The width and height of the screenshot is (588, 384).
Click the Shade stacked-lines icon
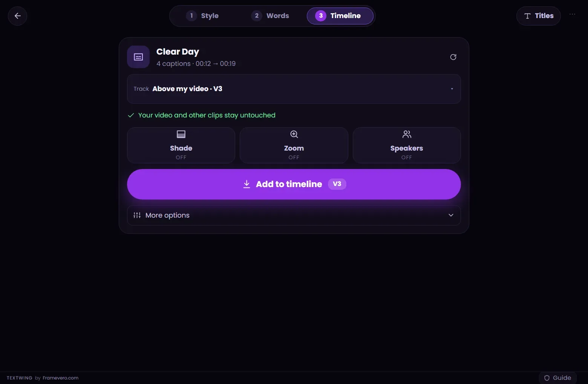[x=181, y=134]
